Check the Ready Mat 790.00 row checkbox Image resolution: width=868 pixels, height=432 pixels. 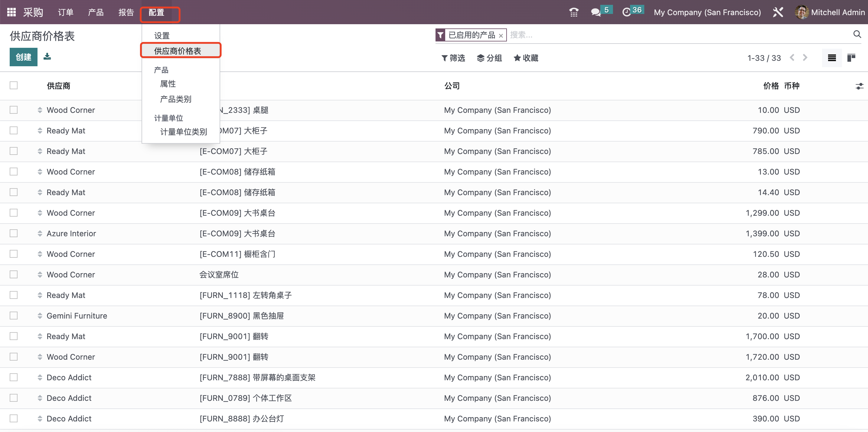14,130
